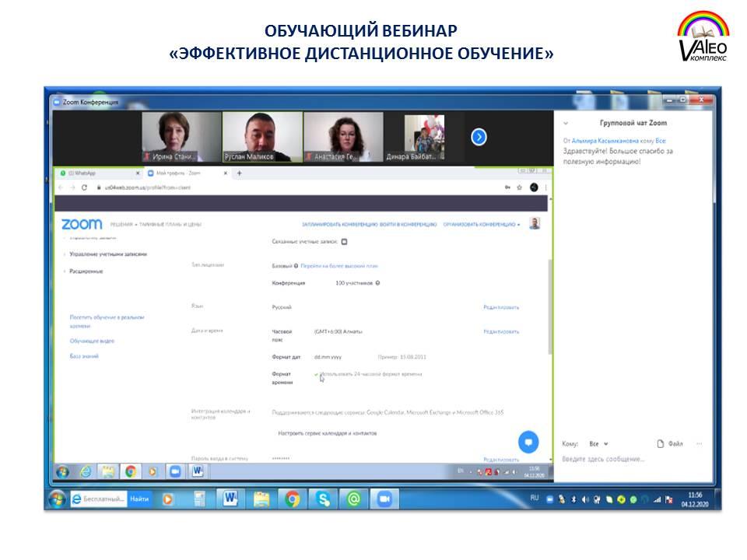
Task: Click Редактировать for time zone row
Action: [501, 332]
